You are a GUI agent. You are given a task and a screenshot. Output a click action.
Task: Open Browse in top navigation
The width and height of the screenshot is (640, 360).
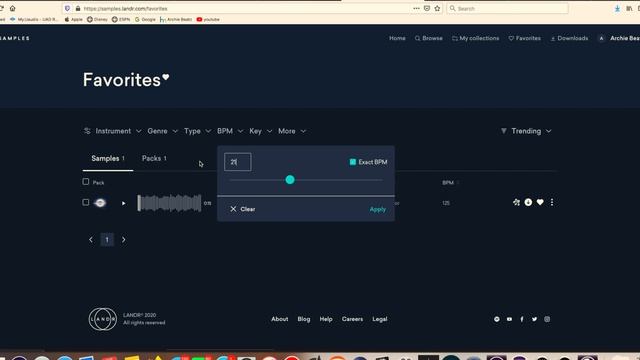[x=429, y=38]
